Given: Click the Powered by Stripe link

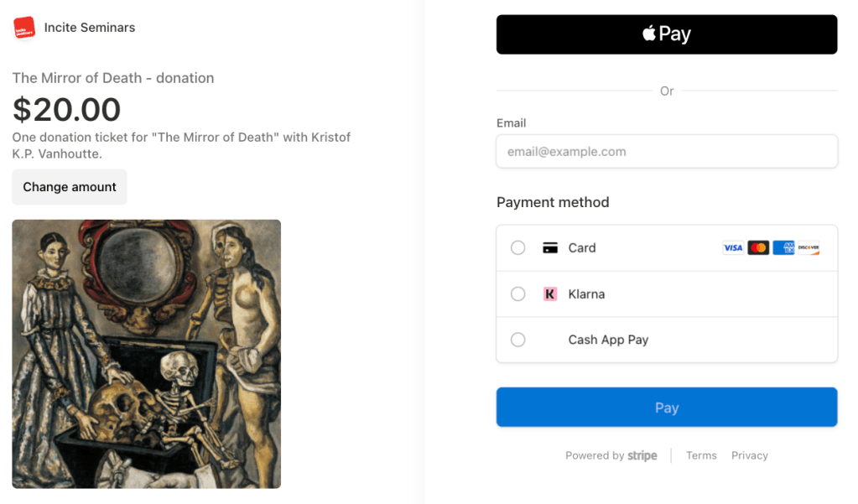Looking at the screenshot, I should click(611, 455).
